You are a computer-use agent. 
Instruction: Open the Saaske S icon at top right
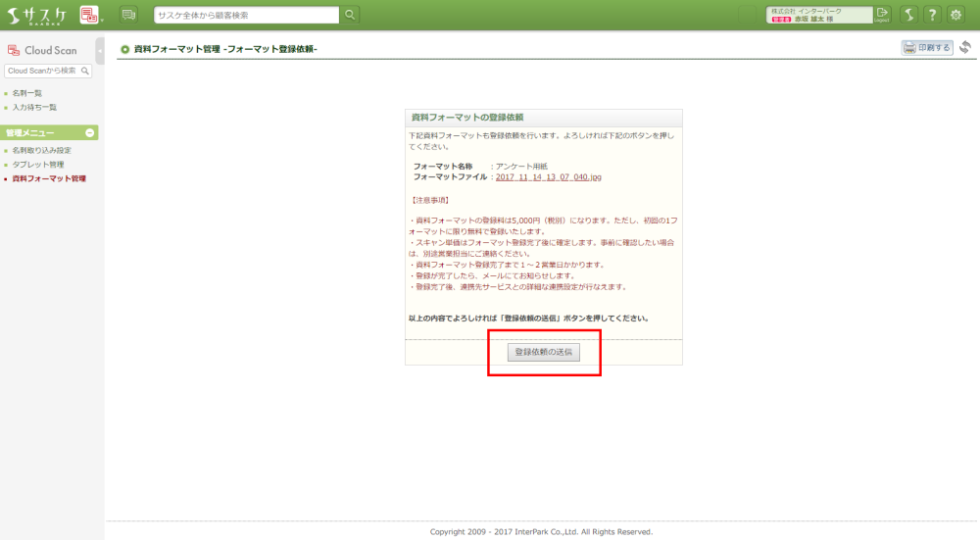(908, 15)
